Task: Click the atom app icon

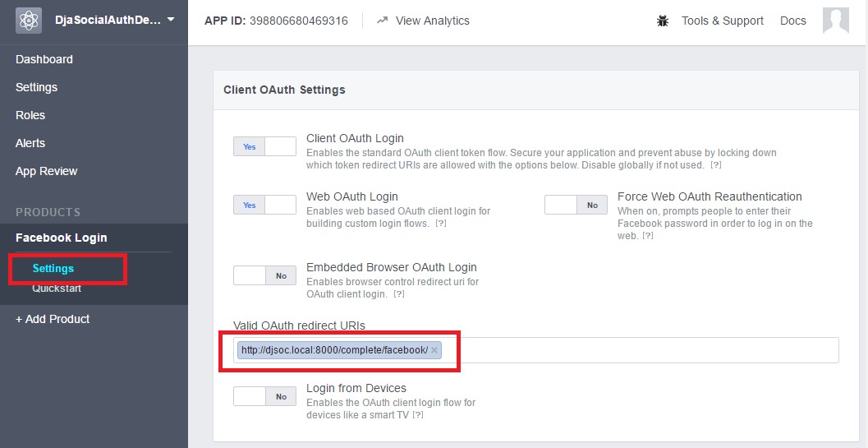Action: tap(29, 21)
